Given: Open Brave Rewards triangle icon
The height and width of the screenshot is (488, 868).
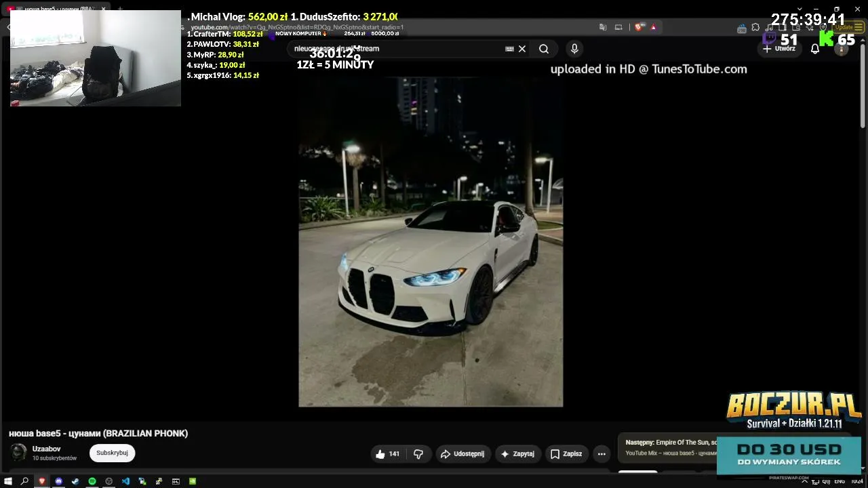Looking at the screenshot, I should point(653,27).
